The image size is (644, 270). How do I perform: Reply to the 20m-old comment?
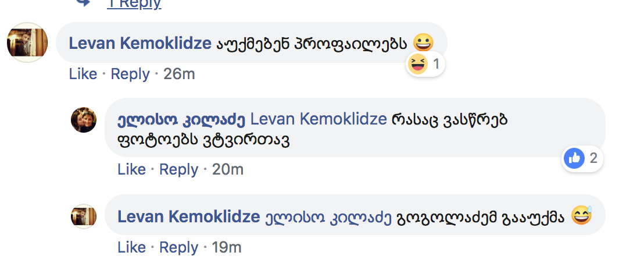pyautogui.click(x=179, y=169)
